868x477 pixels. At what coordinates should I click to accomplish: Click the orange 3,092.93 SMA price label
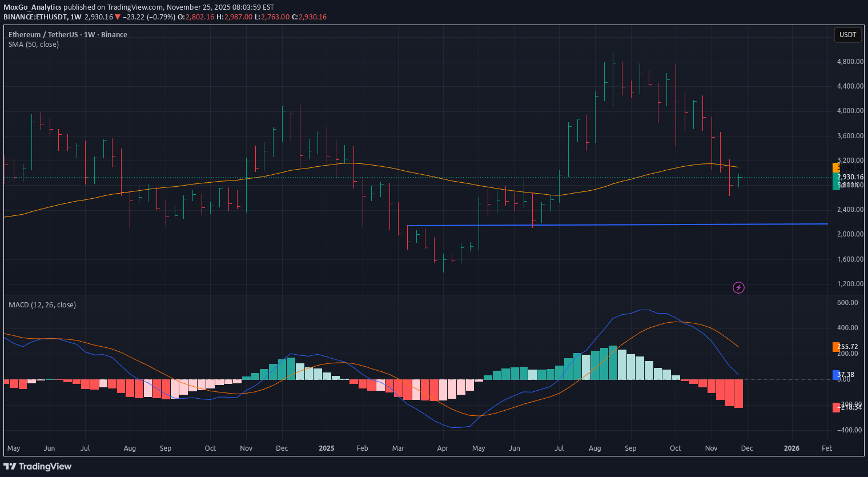coord(849,167)
